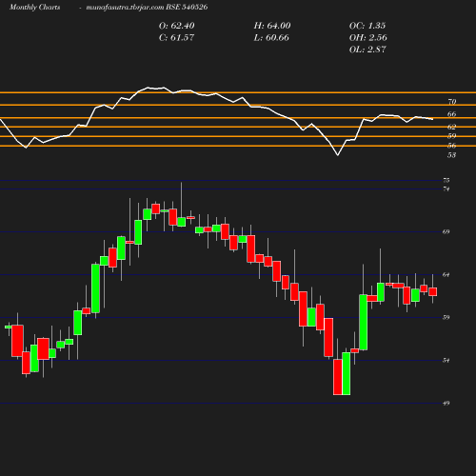Screen dimensions: 476x476
Task: Click the price axis label '59' on the price chart
Action: [x=446, y=317]
